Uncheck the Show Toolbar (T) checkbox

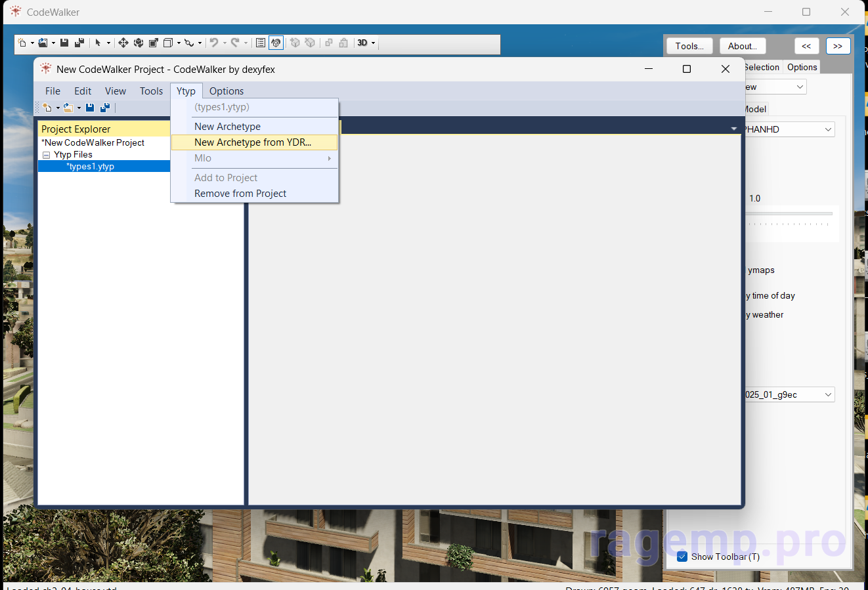682,557
